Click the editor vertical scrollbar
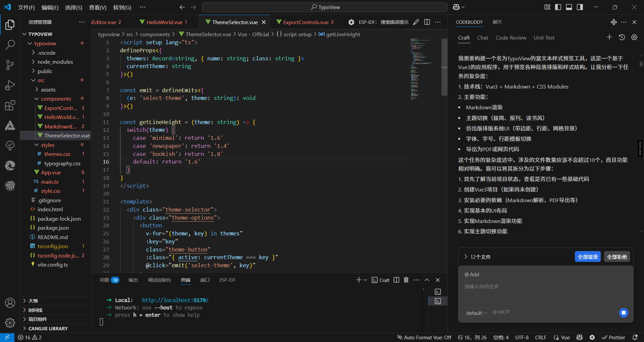Screen dimensions: 644x342 (x=444, y=67)
